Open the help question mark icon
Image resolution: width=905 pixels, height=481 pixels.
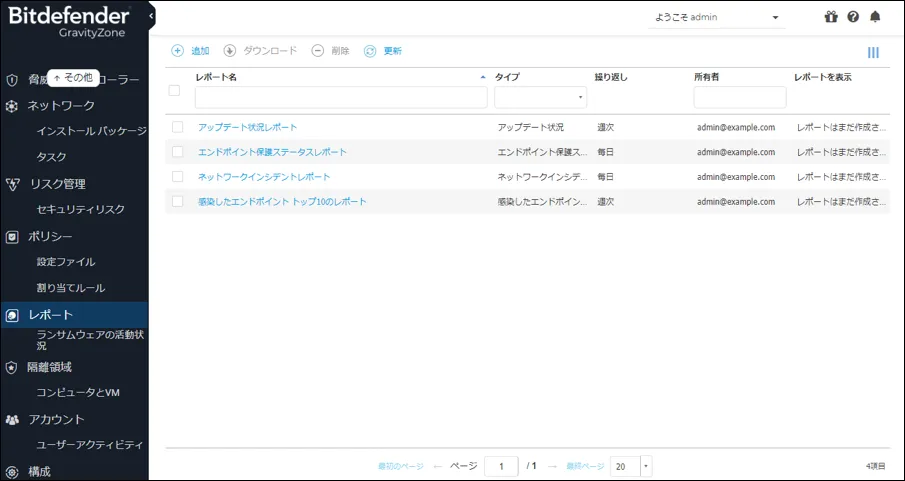(853, 17)
